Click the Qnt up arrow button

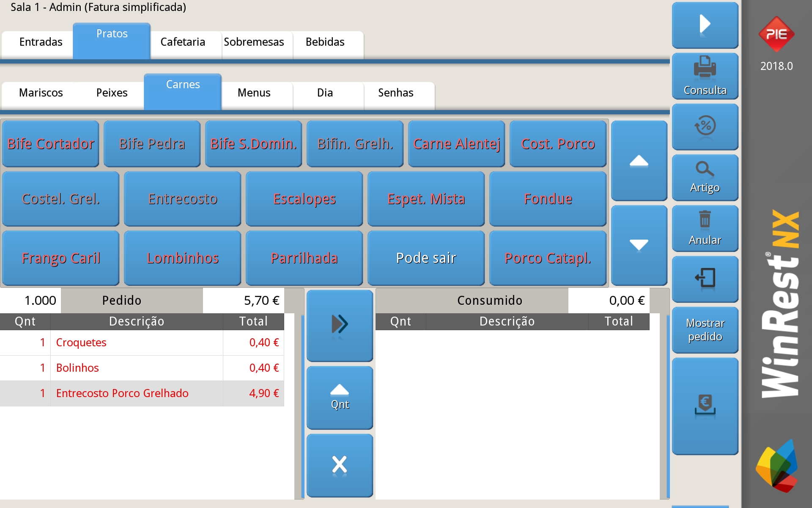tap(340, 398)
